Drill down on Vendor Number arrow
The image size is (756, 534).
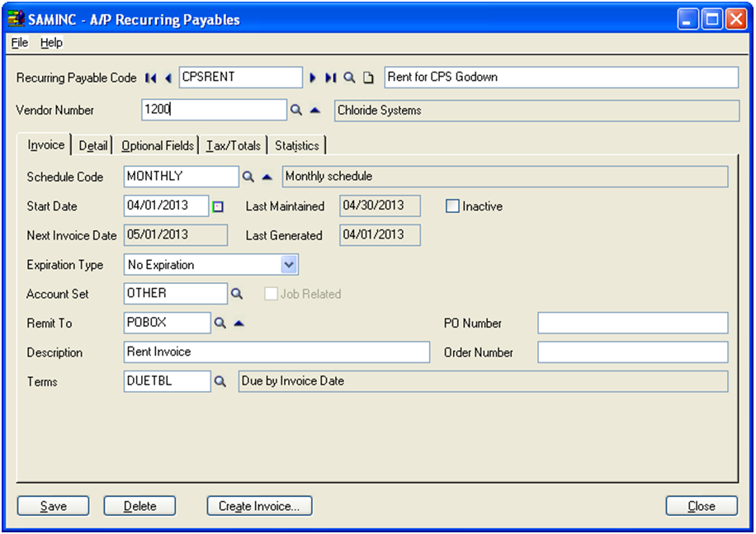(x=314, y=110)
